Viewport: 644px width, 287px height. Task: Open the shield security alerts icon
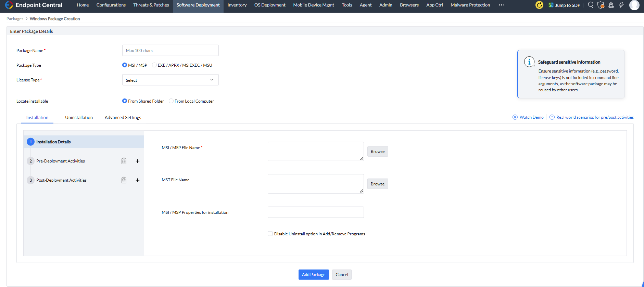(601, 5)
